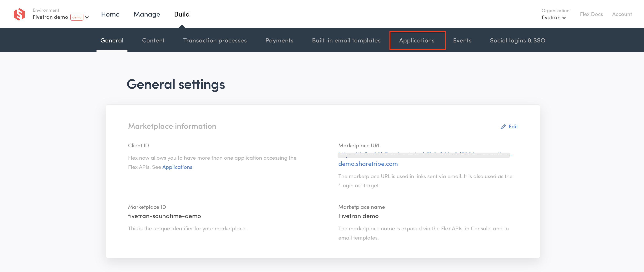This screenshot has height=272, width=644.
Task: Click the Marketplace ID label
Action: point(147,207)
